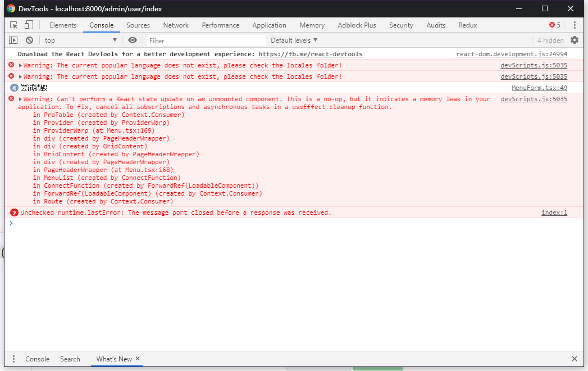Select the inspect element cursor icon

tap(14, 25)
